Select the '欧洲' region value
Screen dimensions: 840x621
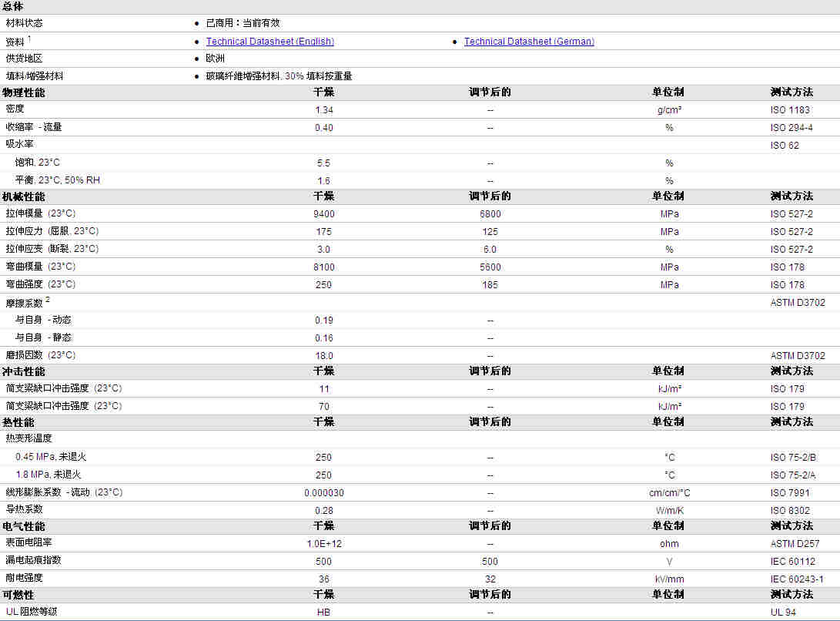click(x=215, y=59)
